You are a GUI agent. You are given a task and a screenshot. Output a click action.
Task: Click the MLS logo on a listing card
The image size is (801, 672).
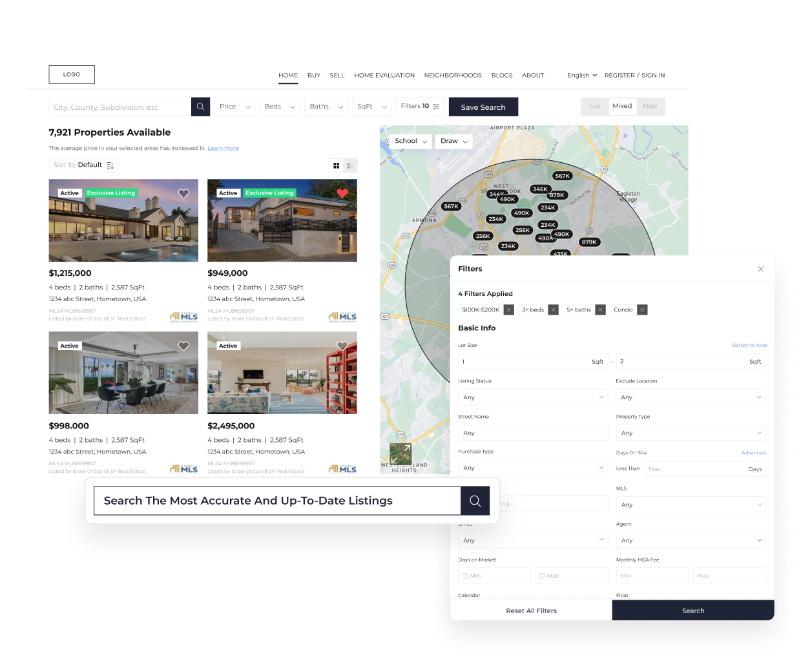point(183,317)
